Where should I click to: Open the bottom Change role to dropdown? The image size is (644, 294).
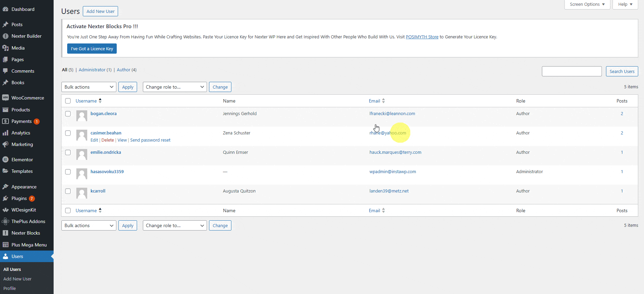pos(175,225)
